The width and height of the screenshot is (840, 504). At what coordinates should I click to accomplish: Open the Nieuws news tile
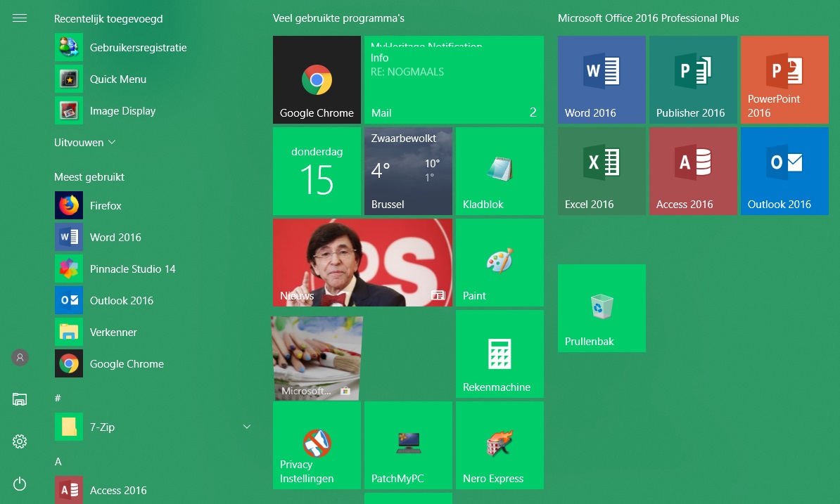coord(363,263)
